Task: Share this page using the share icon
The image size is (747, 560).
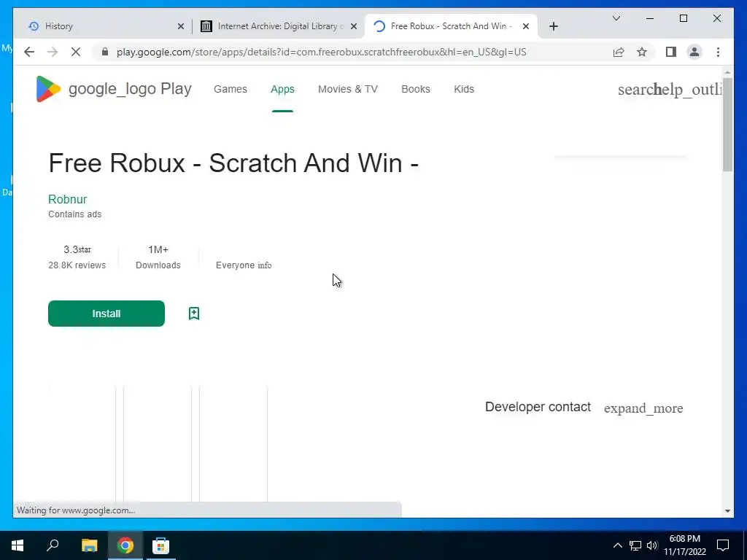Action: click(x=619, y=52)
